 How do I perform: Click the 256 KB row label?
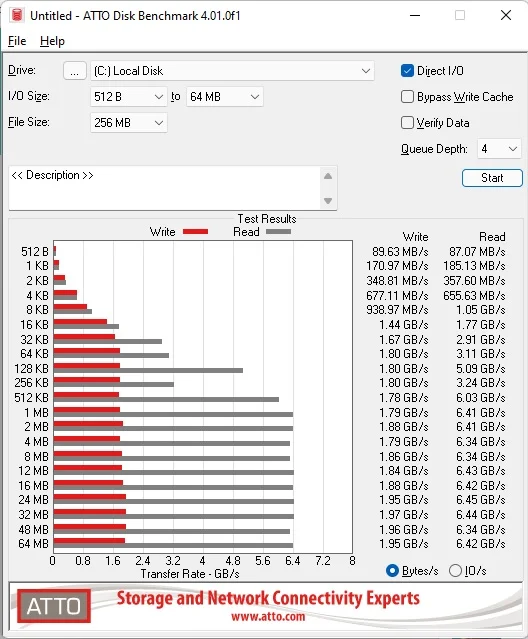(x=31, y=383)
